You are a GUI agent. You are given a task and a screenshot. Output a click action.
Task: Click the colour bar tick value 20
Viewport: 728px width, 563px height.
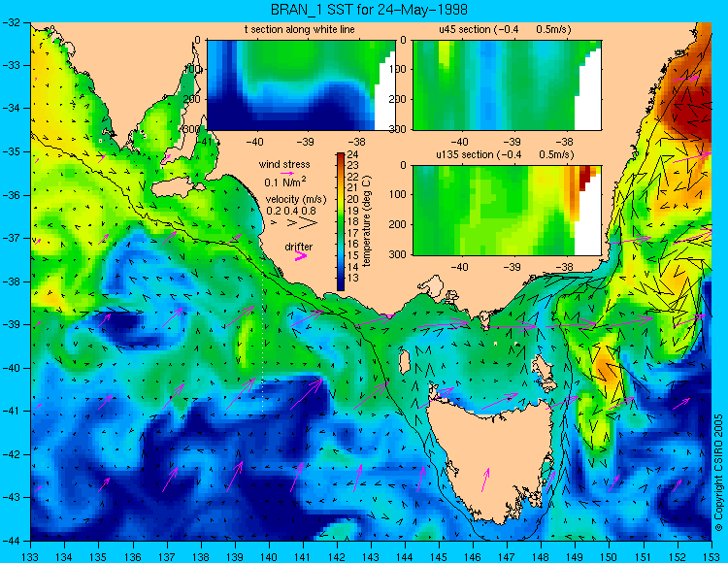353,199
